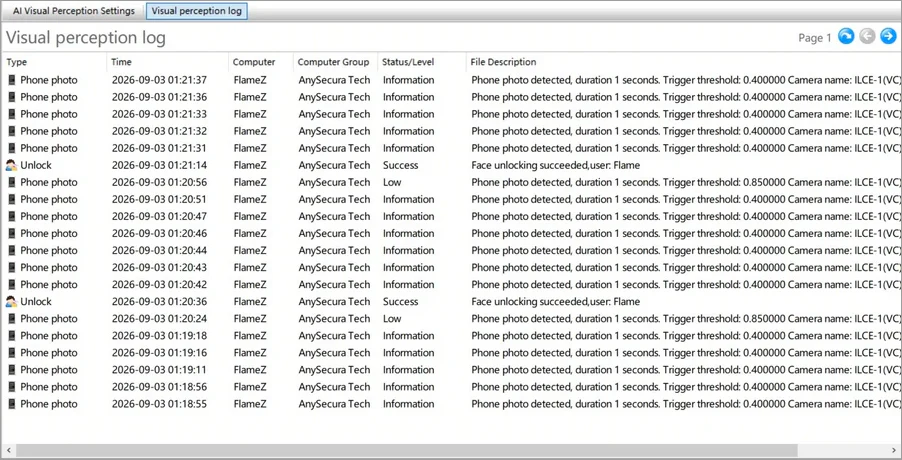
Task: Click phone icon of 01:19:16 entry
Action: pyautogui.click(x=12, y=352)
